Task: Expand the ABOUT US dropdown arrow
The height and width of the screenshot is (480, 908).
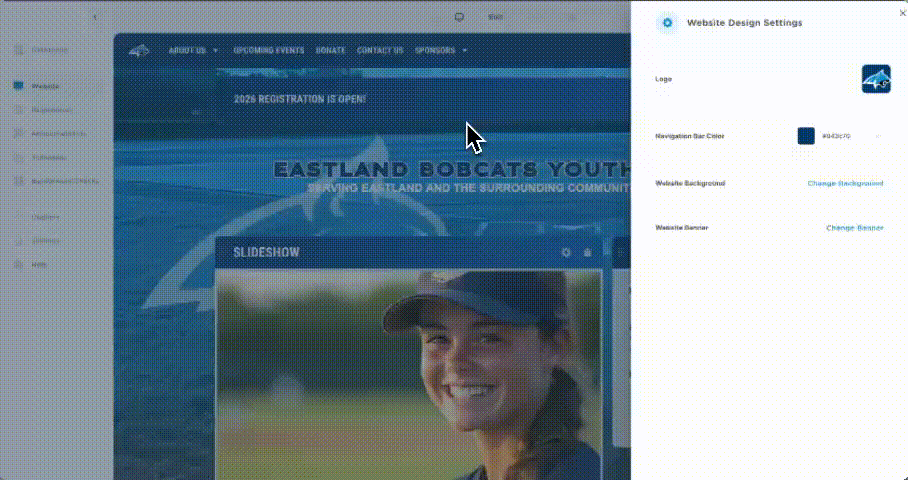Action: [x=215, y=51]
